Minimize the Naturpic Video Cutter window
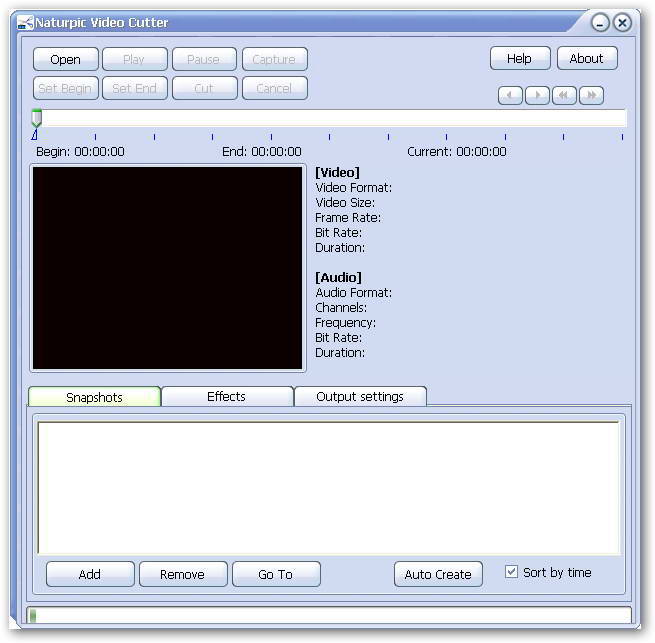The height and width of the screenshot is (643, 655). click(x=600, y=23)
